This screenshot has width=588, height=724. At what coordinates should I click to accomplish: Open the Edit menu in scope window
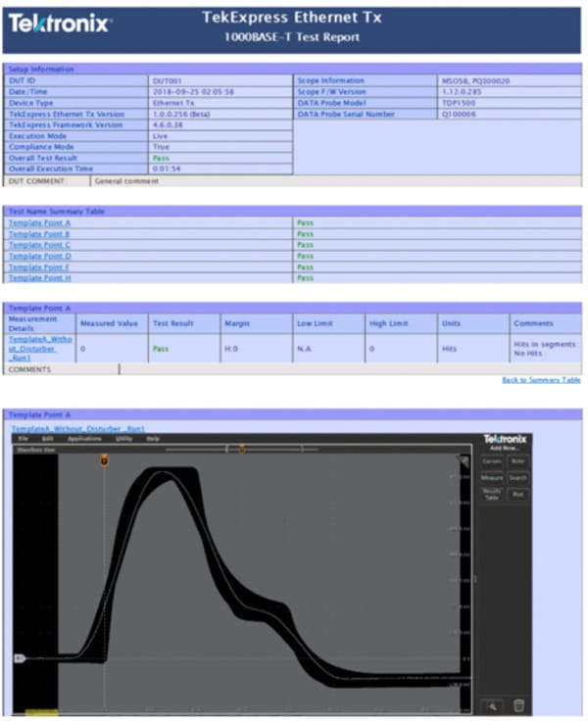point(47,439)
